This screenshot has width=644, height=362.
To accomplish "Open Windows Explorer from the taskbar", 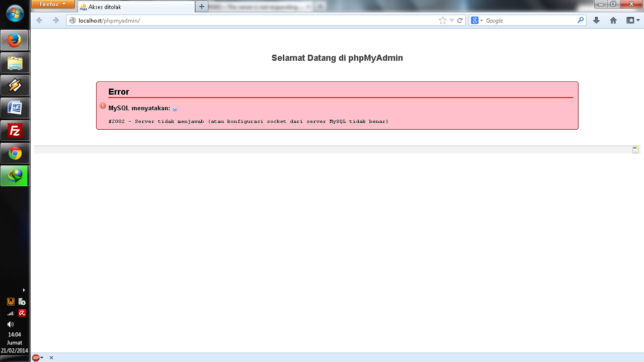I will coord(15,63).
